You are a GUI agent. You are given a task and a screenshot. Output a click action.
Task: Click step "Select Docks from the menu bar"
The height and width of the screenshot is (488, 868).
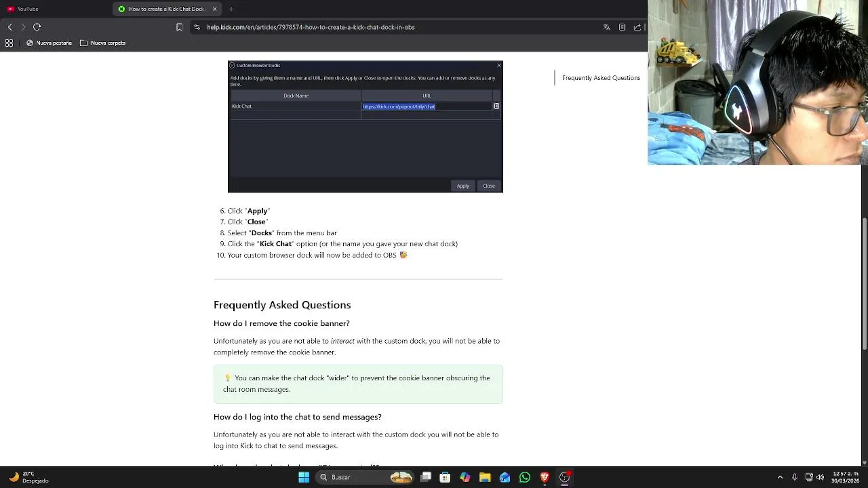pyautogui.click(x=282, y=232)
